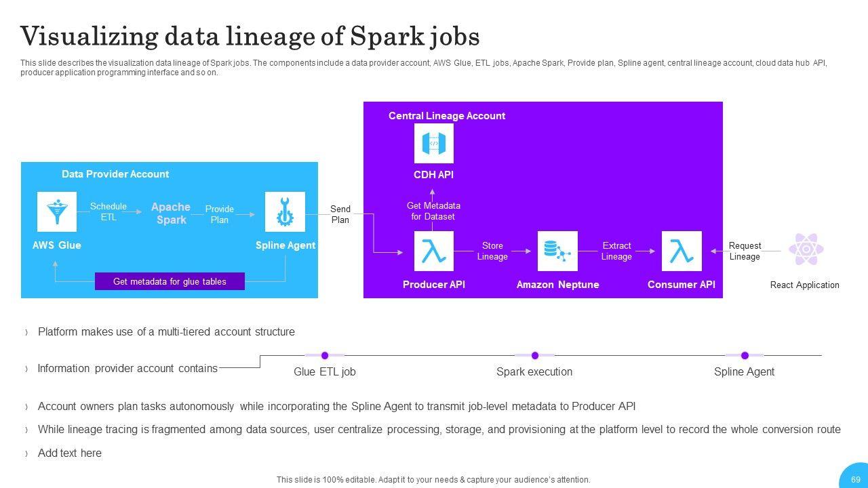
Task: Click the 'Get metadata for glue tables' box
Action: 170,281
